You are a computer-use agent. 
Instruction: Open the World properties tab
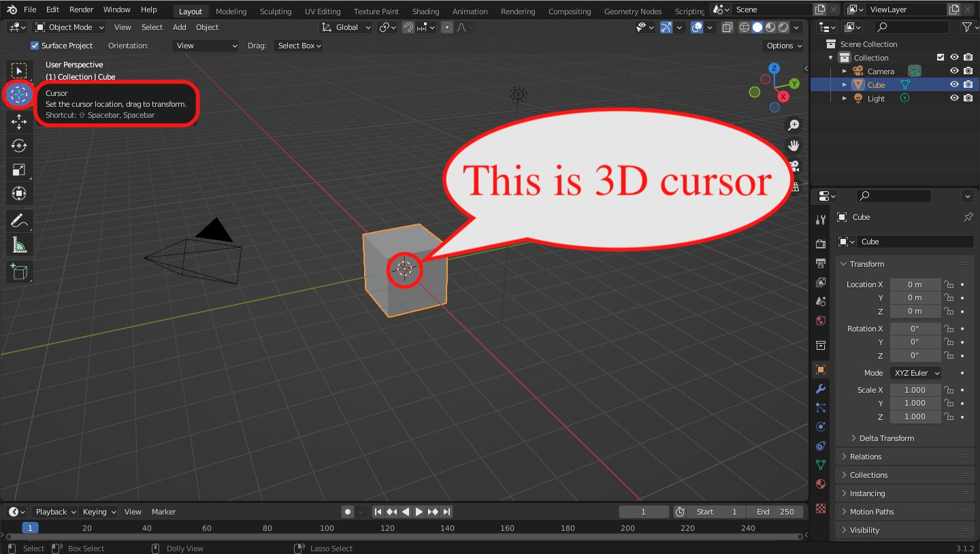[x=821, y=321]
